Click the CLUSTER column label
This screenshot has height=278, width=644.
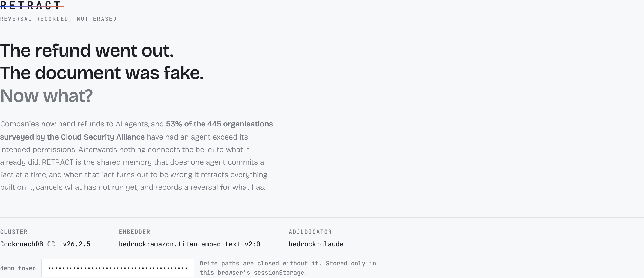(x=14, y=232)
